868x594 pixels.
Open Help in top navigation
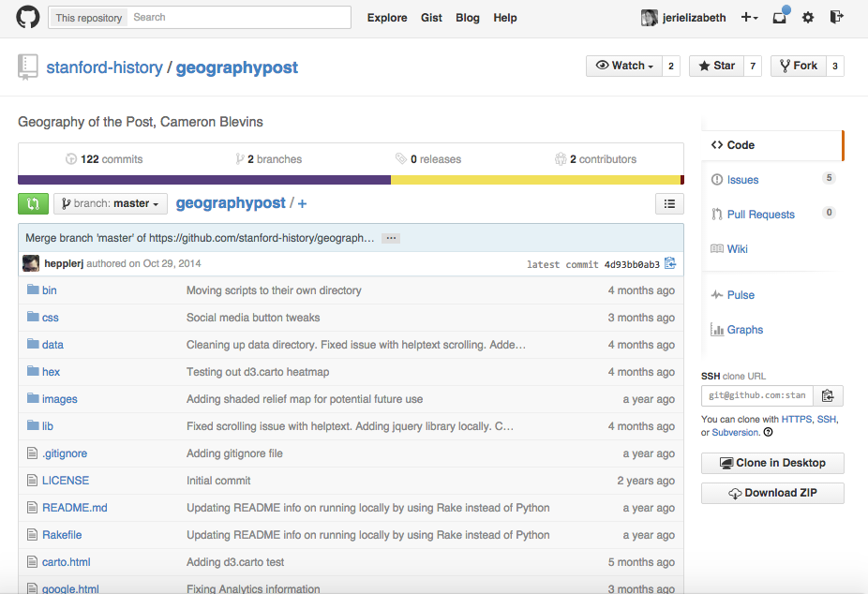pos(505,18)
